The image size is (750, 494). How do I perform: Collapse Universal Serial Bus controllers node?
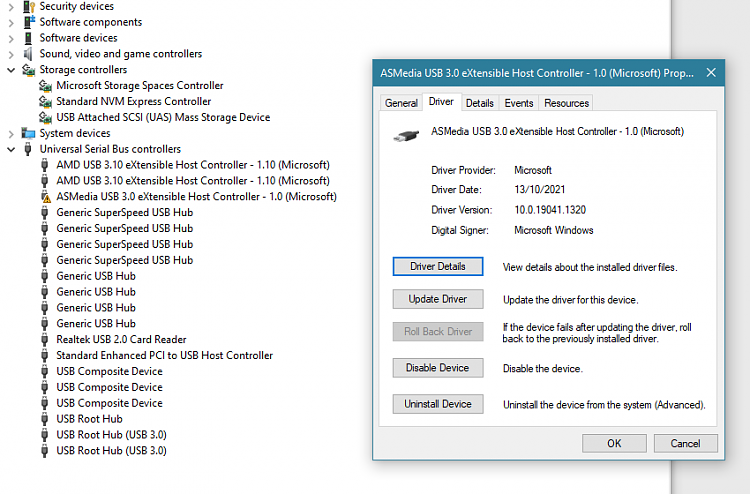coord(11,149)
